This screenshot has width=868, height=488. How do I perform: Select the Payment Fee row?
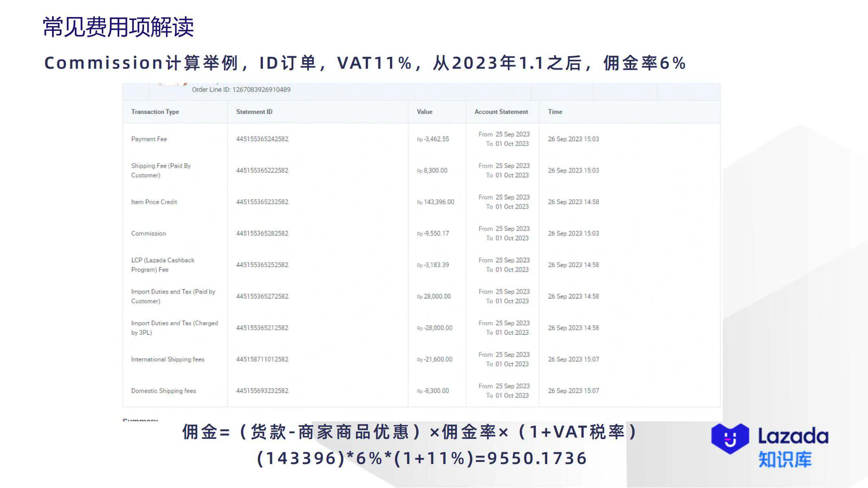149,139
